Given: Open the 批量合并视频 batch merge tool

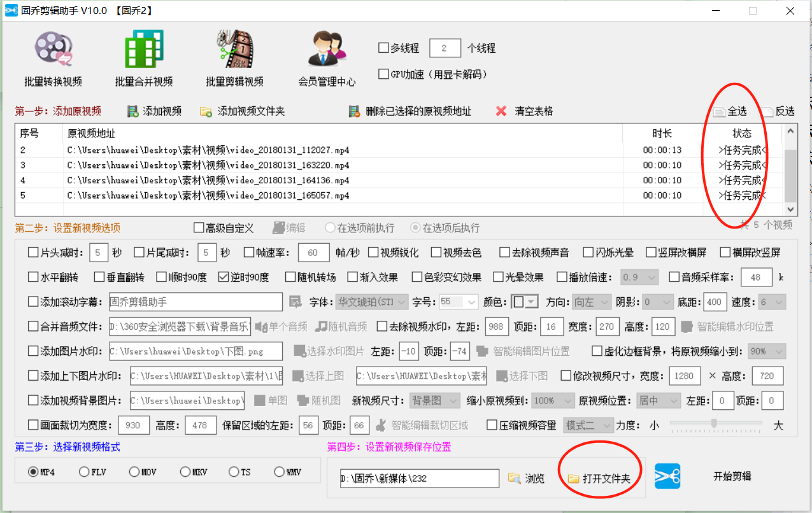Looking at the screenshot, I should point(145,57).
